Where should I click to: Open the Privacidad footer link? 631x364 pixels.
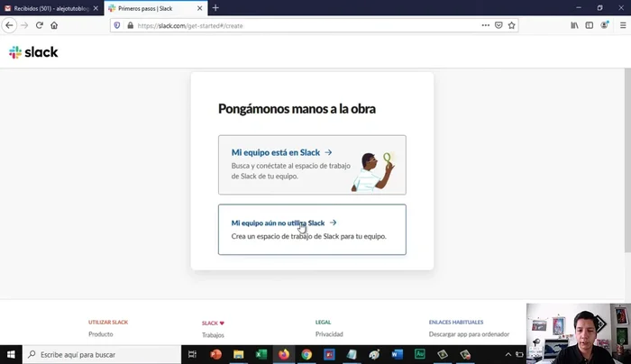(329, 334)
